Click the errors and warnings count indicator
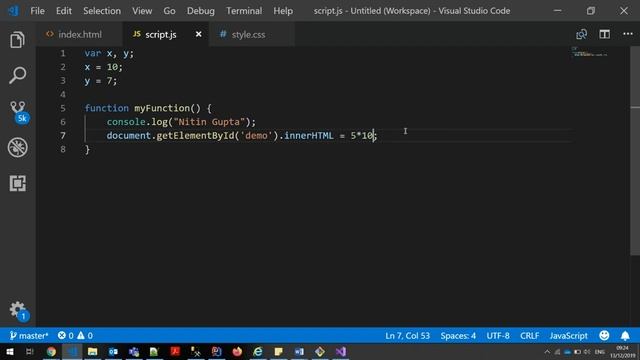The image size is (640, 360). point(75,336)
